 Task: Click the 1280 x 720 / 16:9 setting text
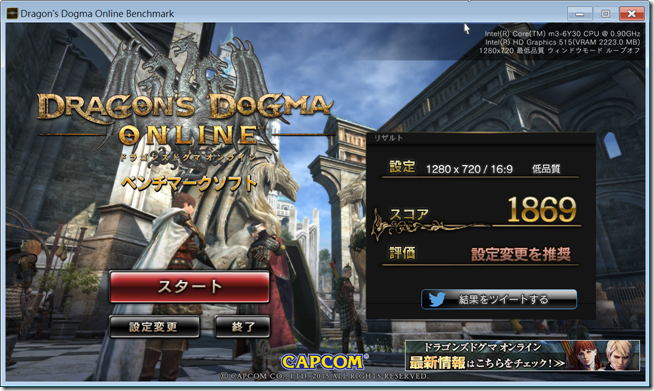tap(469, 169)
